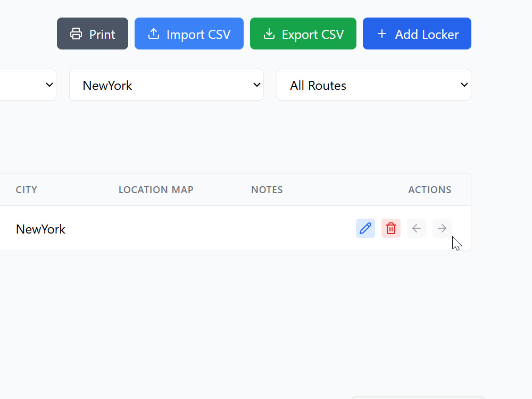Open the Import CSV dialog
532x399 pixels.
click(x=189, y=34)
